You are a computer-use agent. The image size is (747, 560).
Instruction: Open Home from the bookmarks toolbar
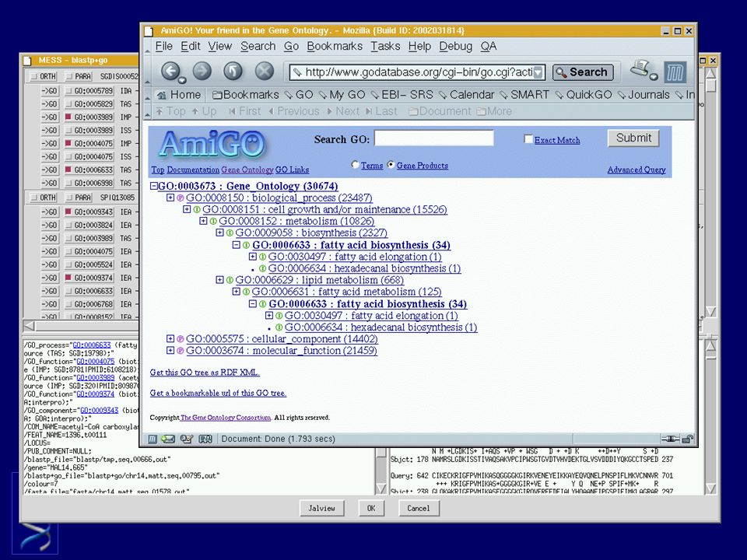[x=179, y=95]
